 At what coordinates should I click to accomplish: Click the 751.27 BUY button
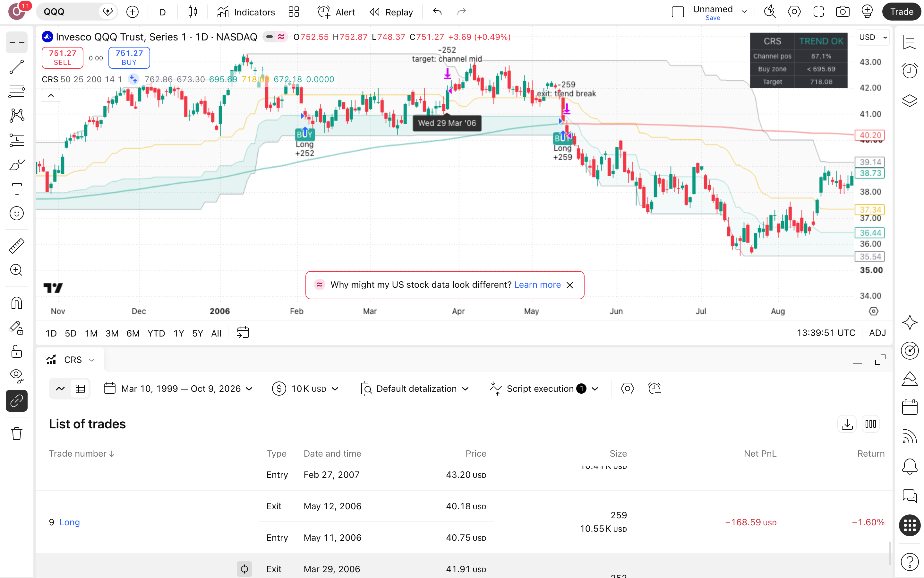point(129,58)
